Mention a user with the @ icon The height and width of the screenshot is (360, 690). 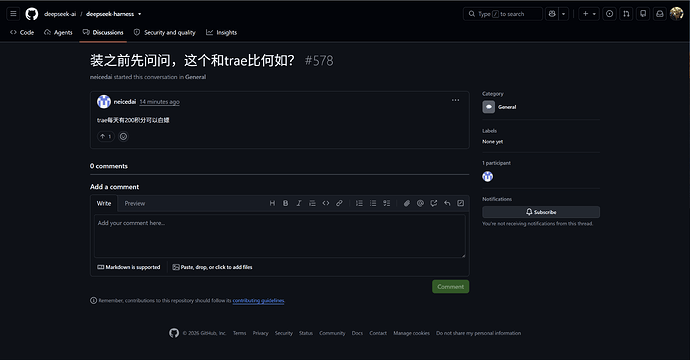point(420,203)
